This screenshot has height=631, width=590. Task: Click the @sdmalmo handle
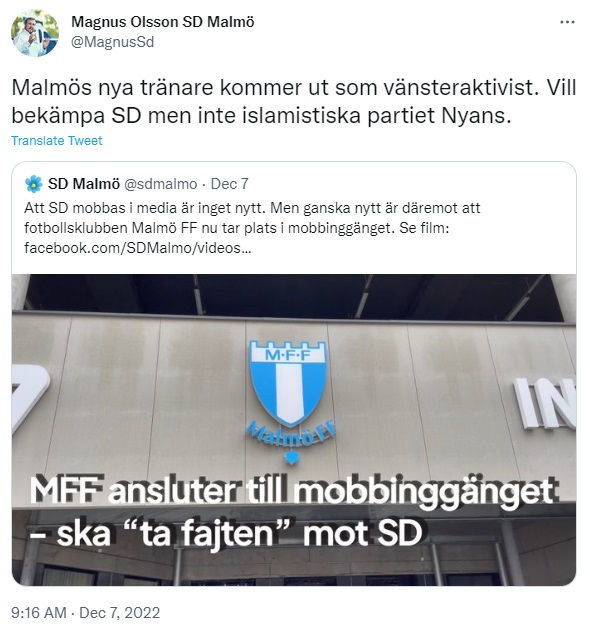click(x=161, y=184)
